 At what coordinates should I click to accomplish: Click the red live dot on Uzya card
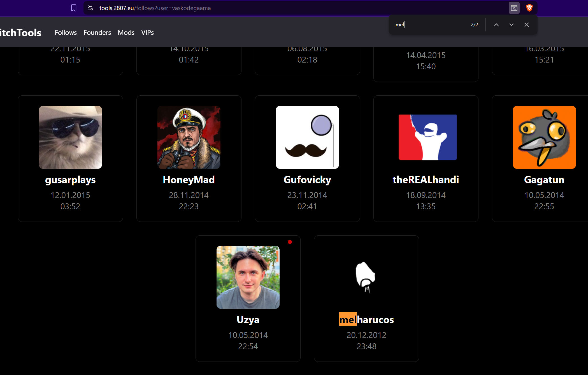[x=290, y=242]
